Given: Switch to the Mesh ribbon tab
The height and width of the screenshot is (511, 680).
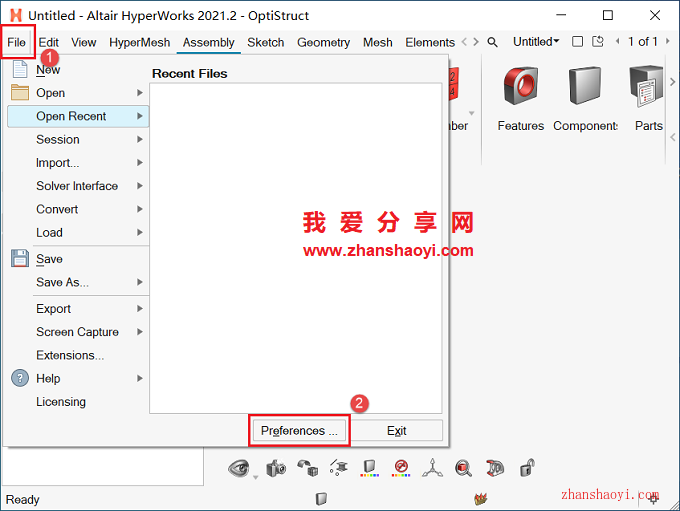Looking at the screenshot, I should (378, 42).
